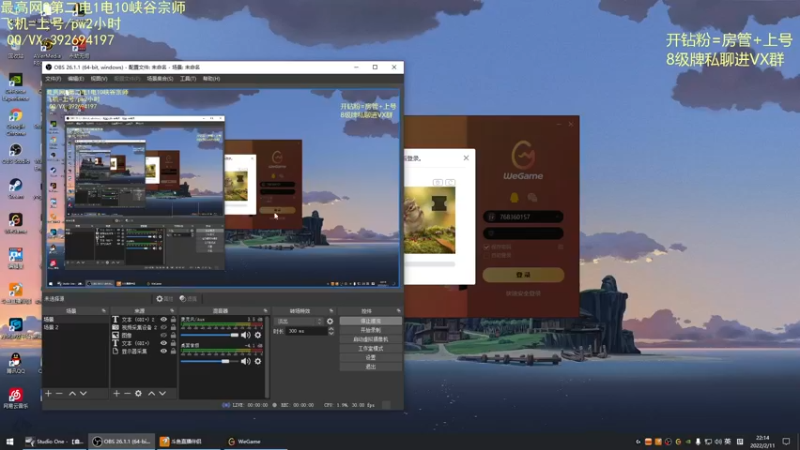Choose QQ login icon in WeGame
Viewport: 800px width, 450px height.
click(514, 197)
